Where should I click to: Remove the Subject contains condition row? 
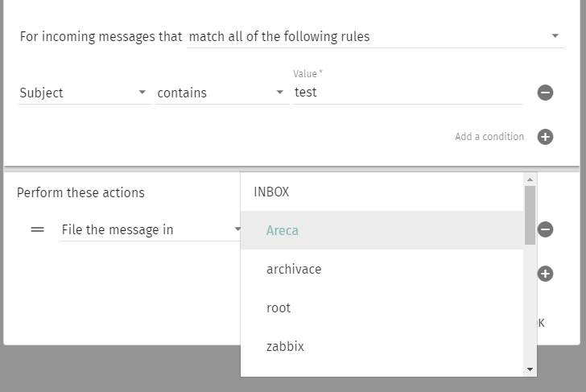point(545,93)
